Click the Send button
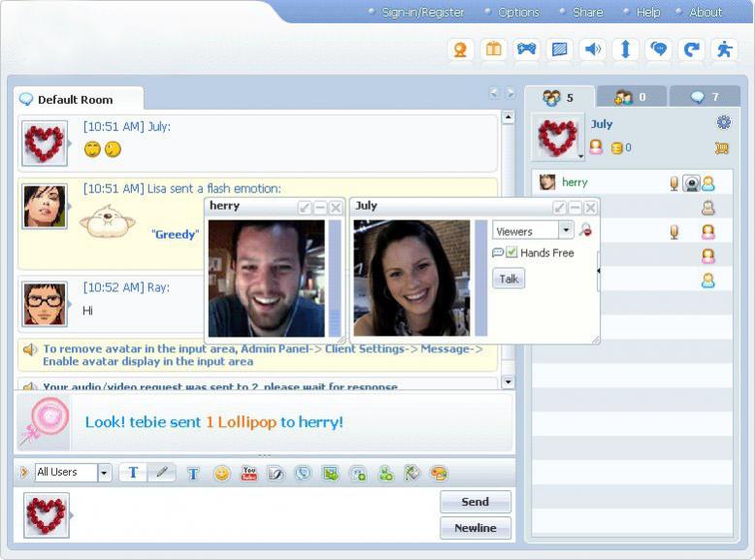Image resolution: width=755 pixels, height=560 pixels. (476, 502)
